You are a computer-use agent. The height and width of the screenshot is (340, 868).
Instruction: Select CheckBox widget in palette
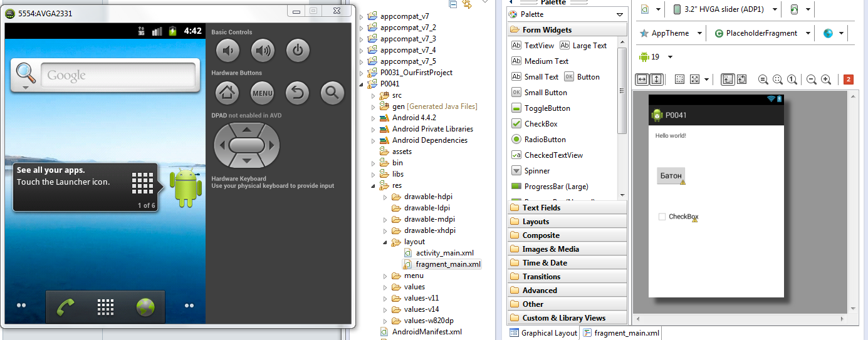[x=535, y=124]
